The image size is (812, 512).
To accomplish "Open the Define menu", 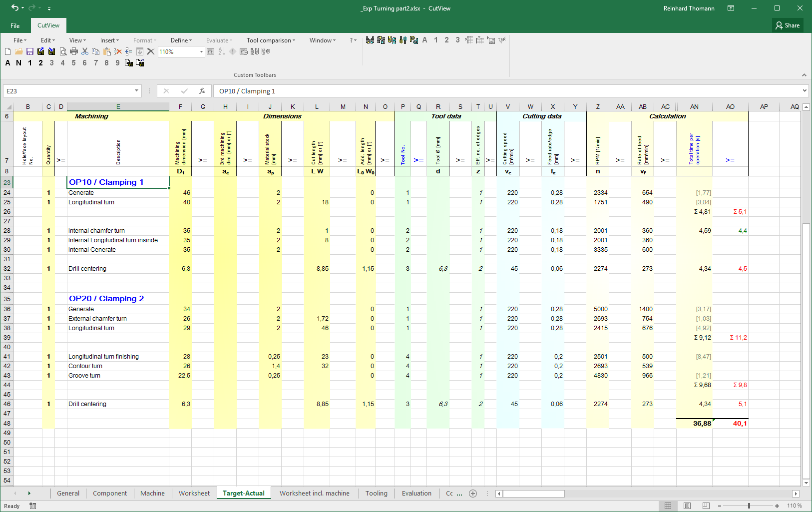I will [181, 40].
